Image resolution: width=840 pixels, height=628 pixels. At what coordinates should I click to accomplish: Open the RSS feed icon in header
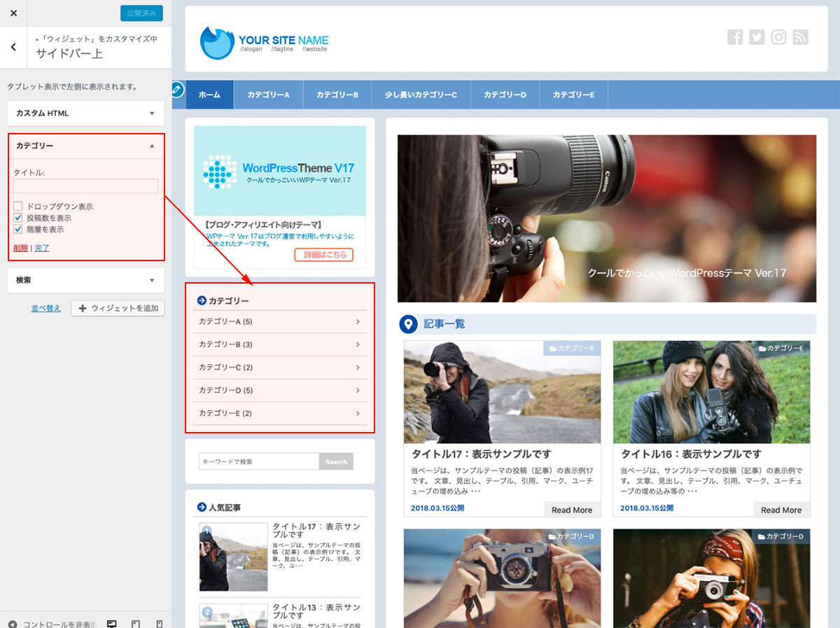[x=801, y=37]
